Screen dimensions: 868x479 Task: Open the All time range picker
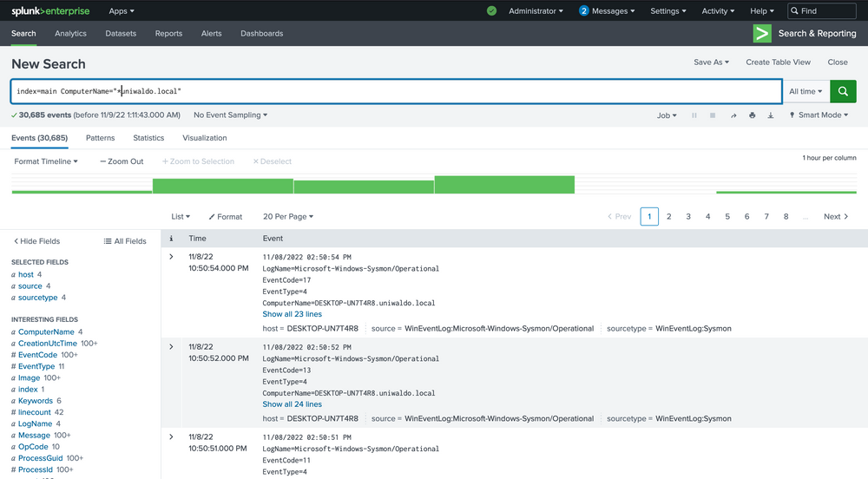tap(806, 91)
